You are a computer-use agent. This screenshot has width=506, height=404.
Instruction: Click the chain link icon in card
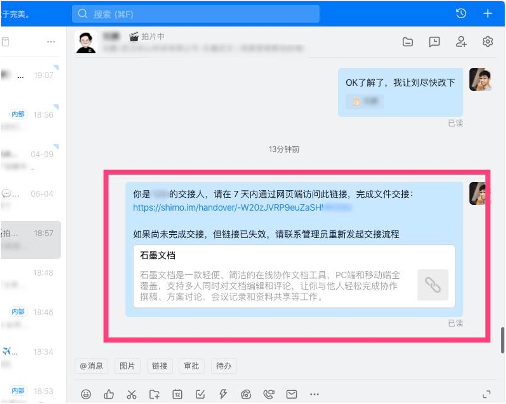433,285
